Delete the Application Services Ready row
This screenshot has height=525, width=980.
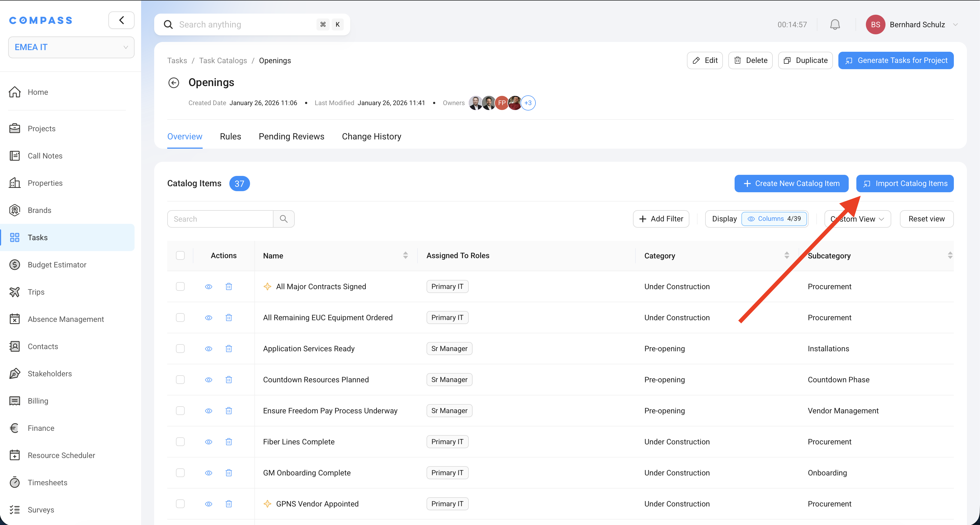click(x=229, y=349)
